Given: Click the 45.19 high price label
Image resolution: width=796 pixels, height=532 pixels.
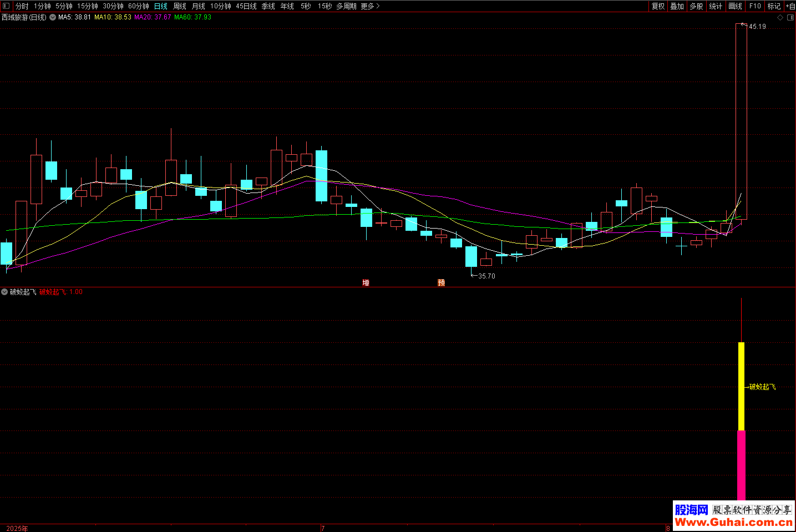Looking at the screenshot, I should tap(757, 27).
